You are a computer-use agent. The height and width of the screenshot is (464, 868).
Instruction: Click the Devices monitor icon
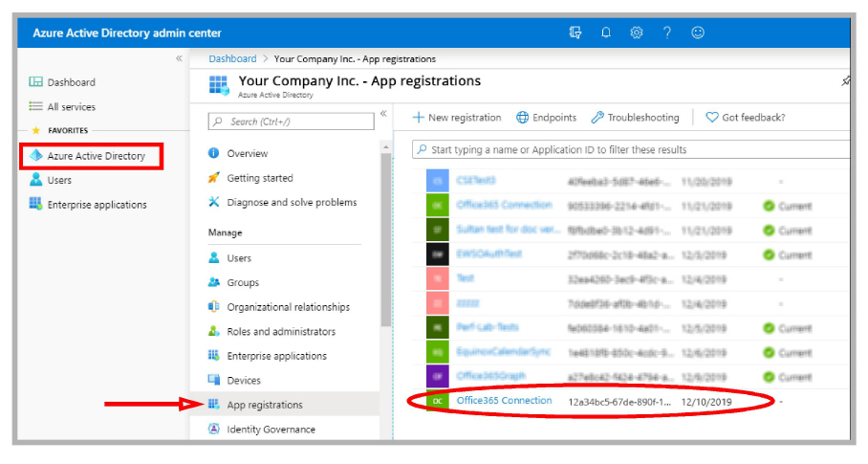(214, 379)
